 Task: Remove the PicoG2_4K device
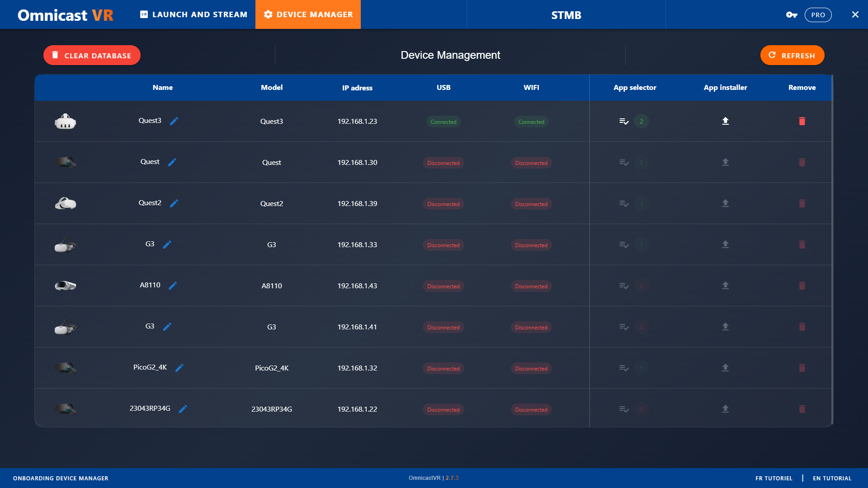click(x=802, y=368)
